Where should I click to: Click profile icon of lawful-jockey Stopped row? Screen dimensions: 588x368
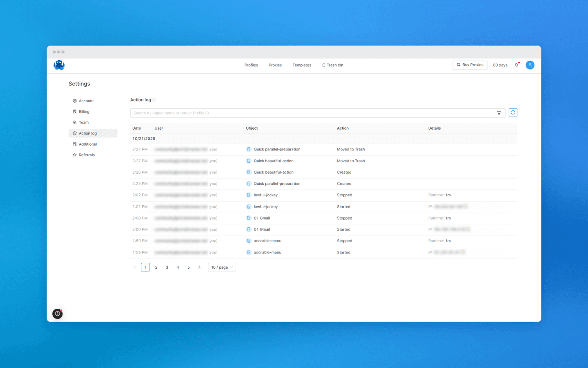pyautogui.click(x=249, y=195)
